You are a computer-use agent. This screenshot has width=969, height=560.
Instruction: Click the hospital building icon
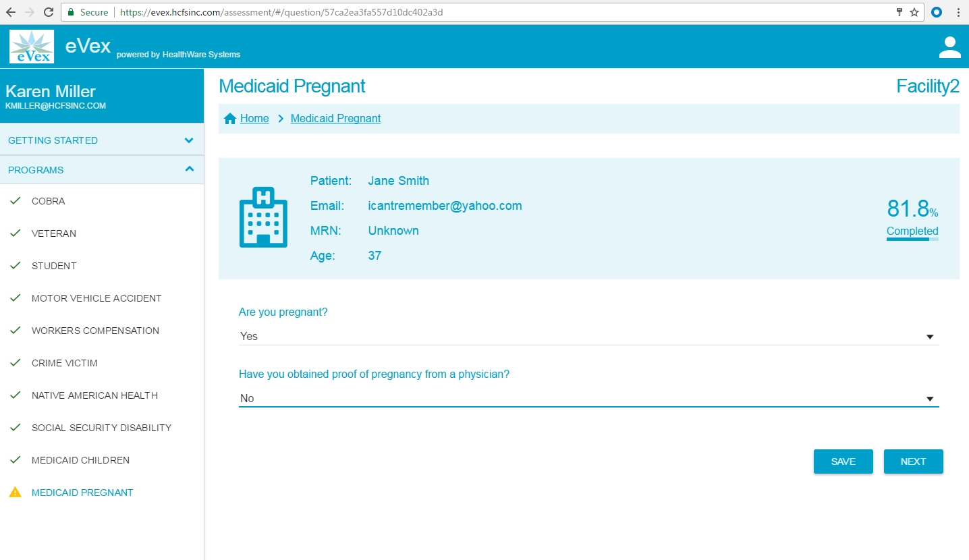pyautogui.click(x=263, y=217)
